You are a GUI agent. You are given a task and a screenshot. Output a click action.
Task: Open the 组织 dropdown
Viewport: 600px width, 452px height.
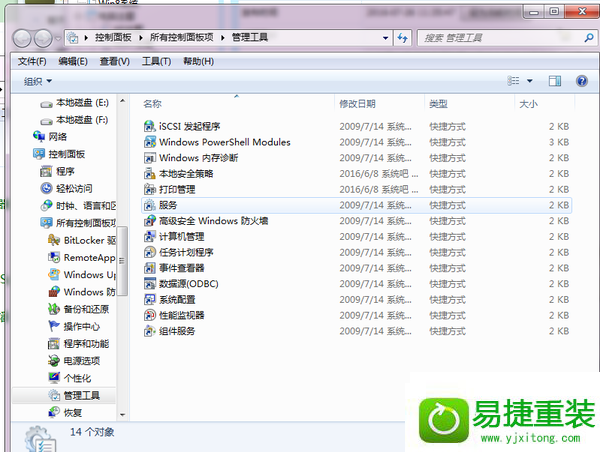click(x=38, y=81)
